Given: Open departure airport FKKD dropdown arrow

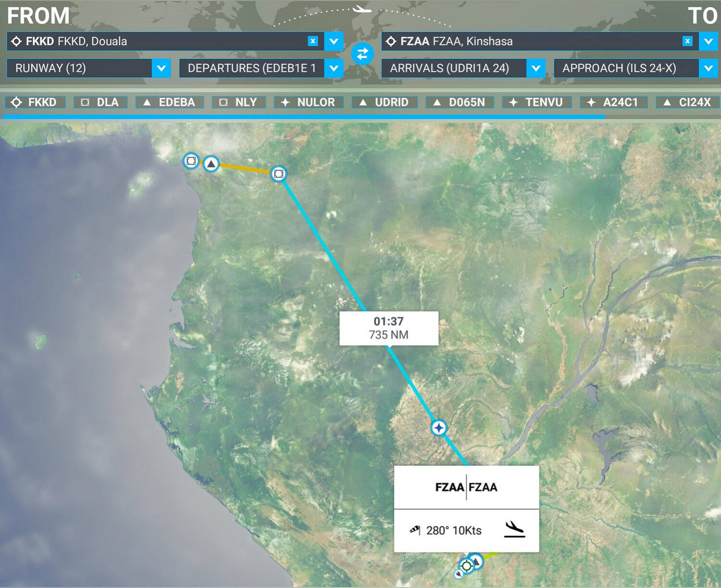Looking at the screenshot, I should [x=334, y=41].
